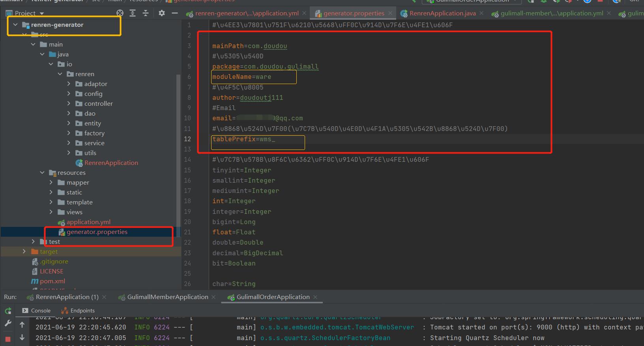644x346 pixels.
Task: Open Project panel settings gear
Action: [x=162, y=13]
